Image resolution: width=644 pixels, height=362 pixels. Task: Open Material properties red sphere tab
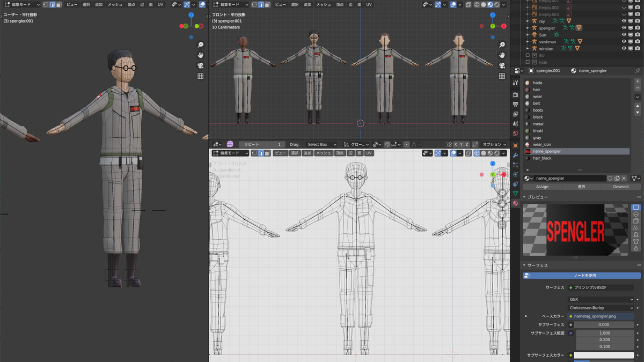(x=515, y=203)
